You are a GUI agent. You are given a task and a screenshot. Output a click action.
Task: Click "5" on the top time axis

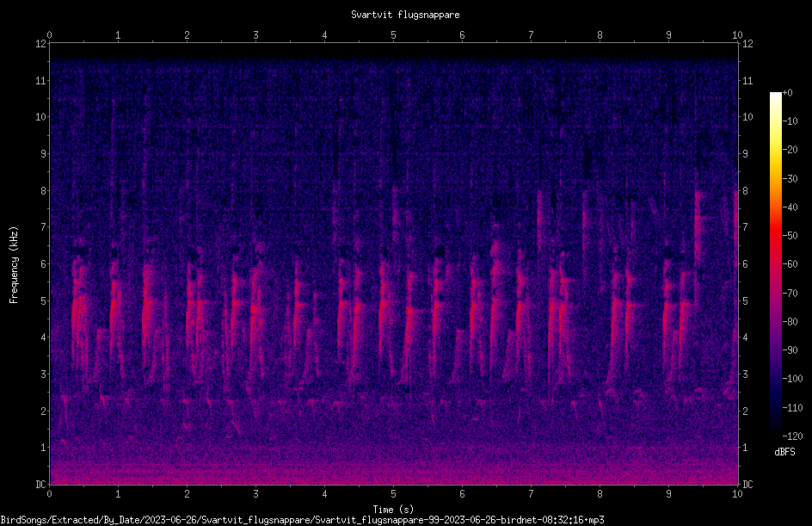394,34
